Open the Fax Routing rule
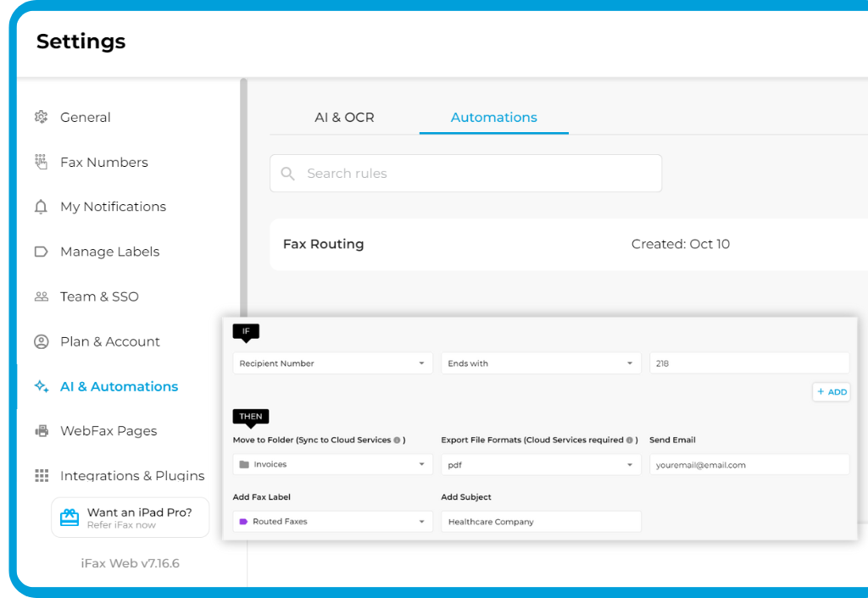Image resolution: width=868 pixels, height=598 pixels. click(x=569, y=244)
